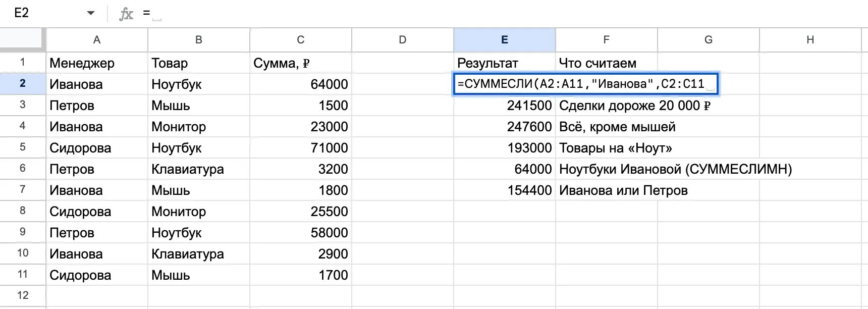Click result cell 154400
The width and height of the screenshot is (868, 309).
[505, 190]
